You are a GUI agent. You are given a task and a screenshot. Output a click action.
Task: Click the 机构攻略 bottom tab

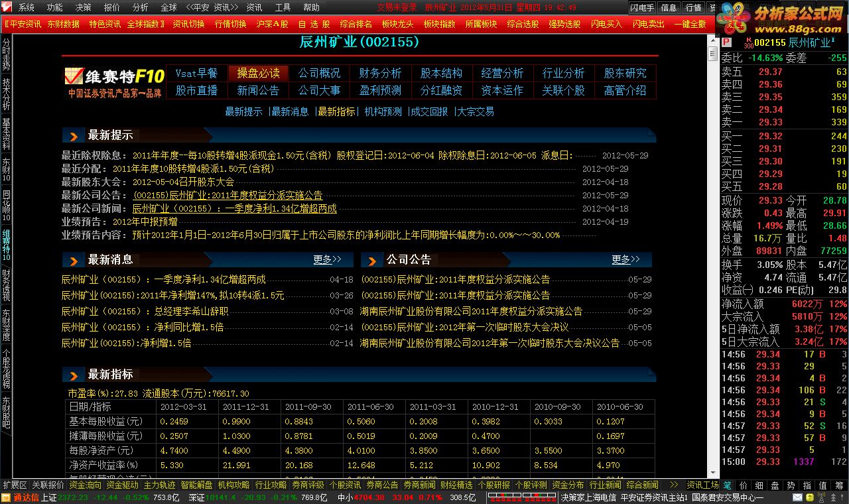click(x=233, y=485)
